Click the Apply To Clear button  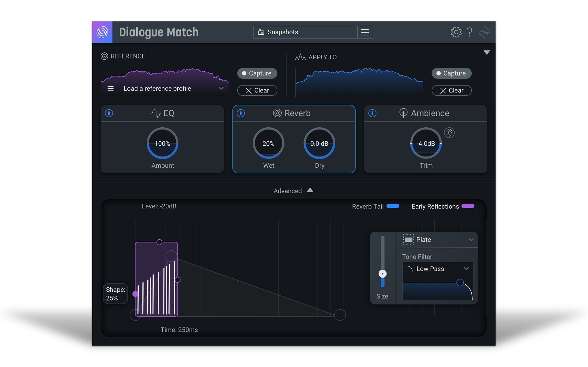pyautogui.click(x=451, y=91)
